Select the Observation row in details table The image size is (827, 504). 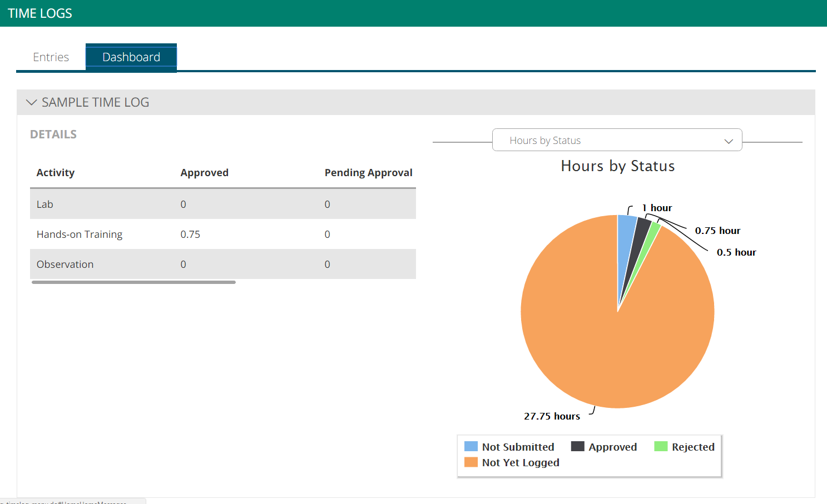click(65, 264)
